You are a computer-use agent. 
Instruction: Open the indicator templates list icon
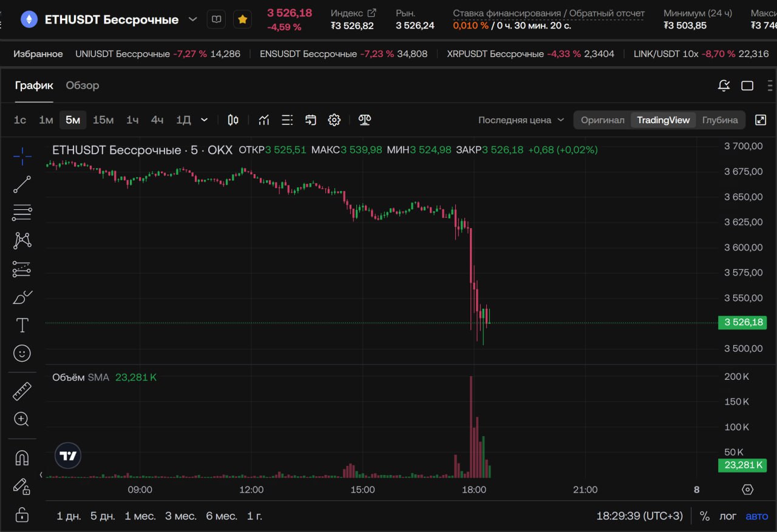point(288,120)
